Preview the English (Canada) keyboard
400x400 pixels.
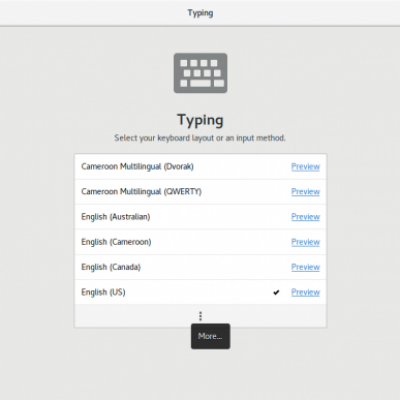click(x=305, y=267)
